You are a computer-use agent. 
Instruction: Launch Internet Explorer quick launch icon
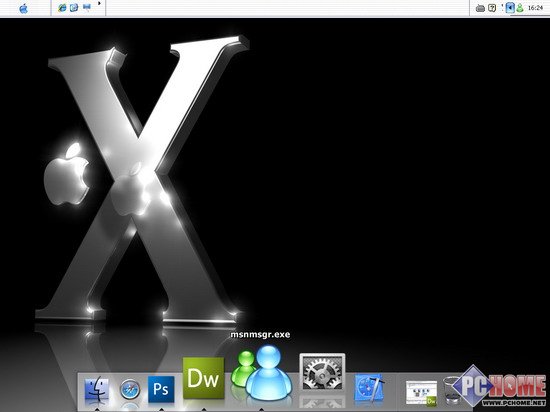pyautogui.click(x=62, y=7)
